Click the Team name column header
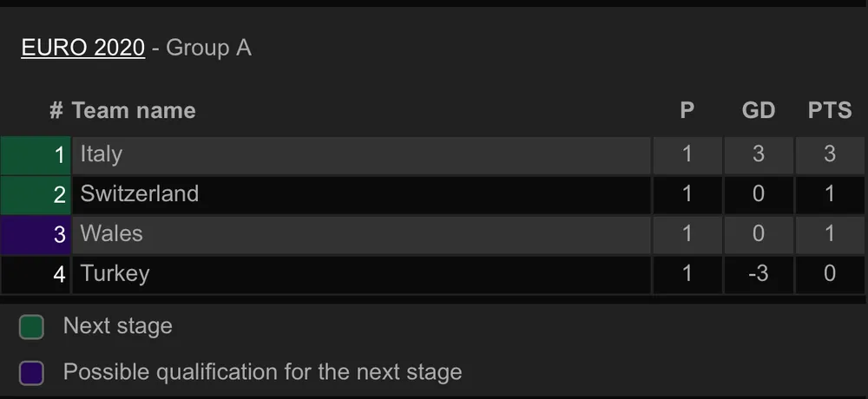The image size is (868, 399). (134, 111)
